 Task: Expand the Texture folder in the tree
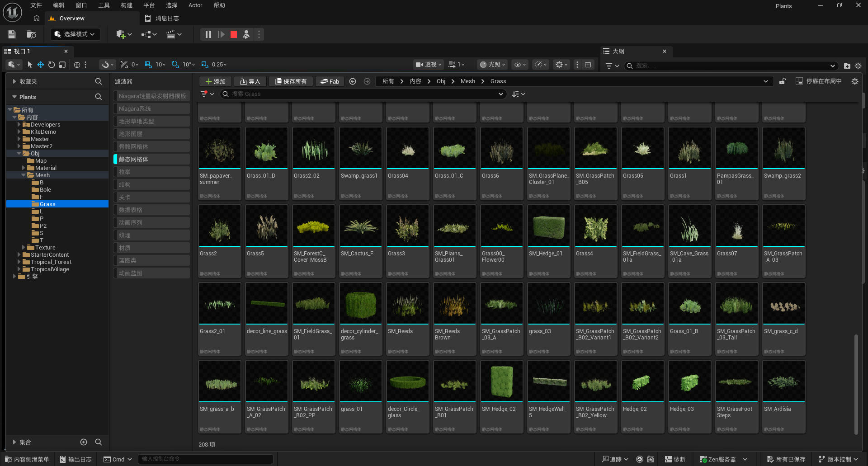[x=24, y=248]
